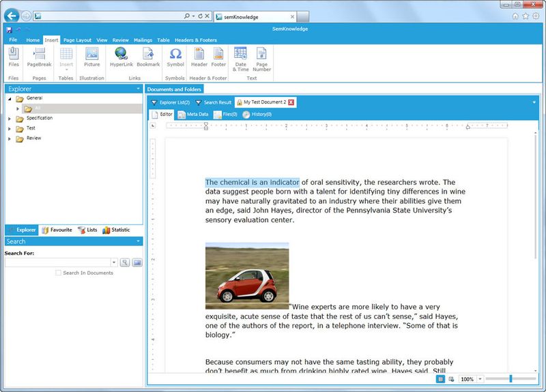Image resolution: width=546 pixels, height=392 pixels.
Task: Open the Headers & Footers tab
Action: coord(196,40)
